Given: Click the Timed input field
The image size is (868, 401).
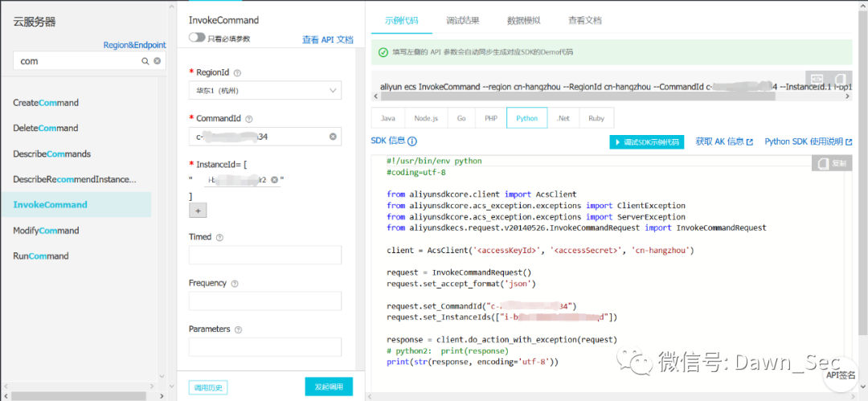Looking at the screenshot, I should click(265, 255).
